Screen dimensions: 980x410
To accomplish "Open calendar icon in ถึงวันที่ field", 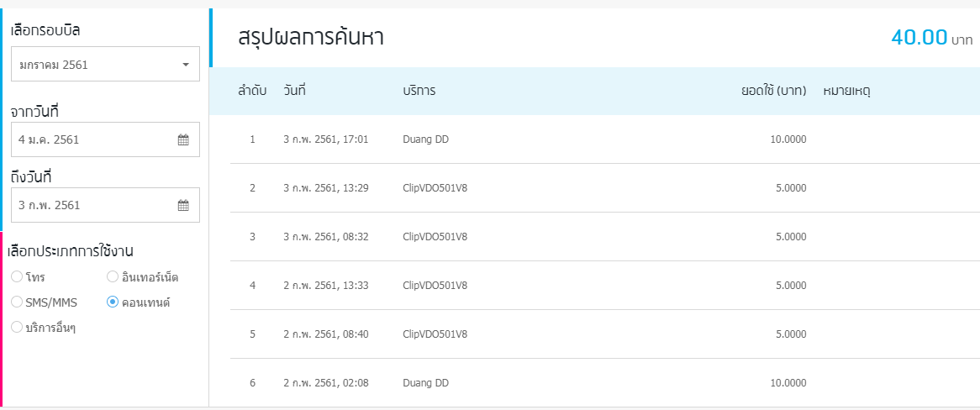I will [183, 205].
